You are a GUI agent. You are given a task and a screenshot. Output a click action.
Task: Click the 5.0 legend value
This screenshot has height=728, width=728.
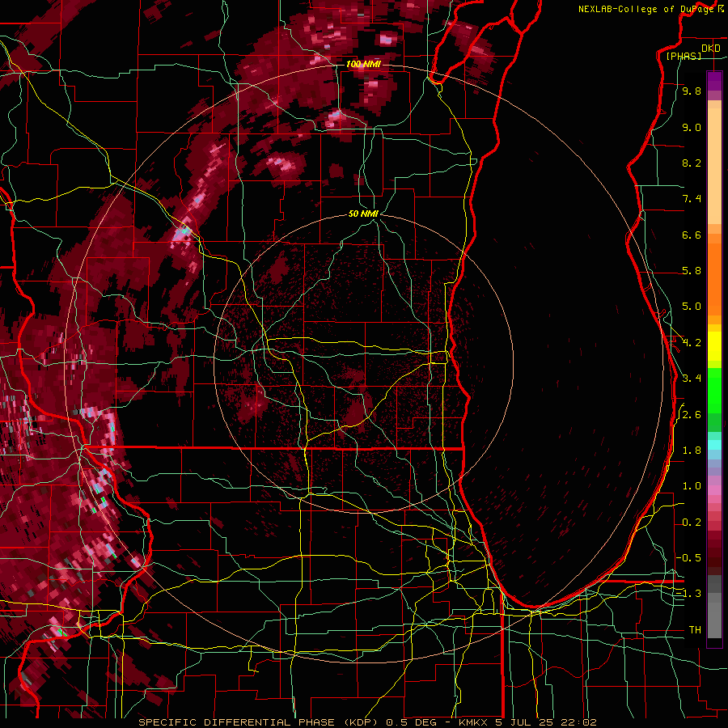[692, 307]
